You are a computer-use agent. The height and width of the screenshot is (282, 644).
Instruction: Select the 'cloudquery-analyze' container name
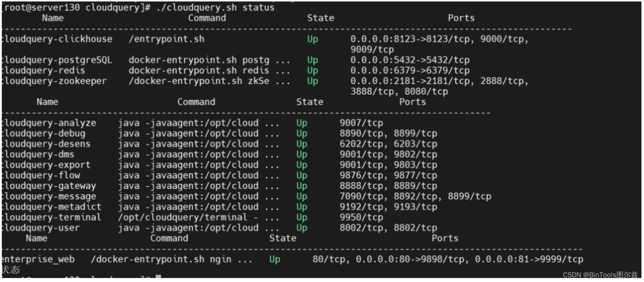[x=49, y=123]
